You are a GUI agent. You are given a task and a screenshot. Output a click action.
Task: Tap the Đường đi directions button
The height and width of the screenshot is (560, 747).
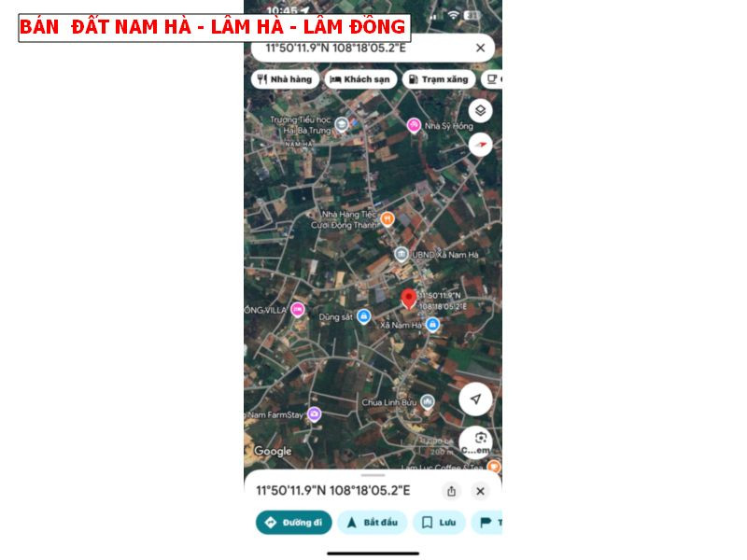pyautogui.click(x=294, y=523)
